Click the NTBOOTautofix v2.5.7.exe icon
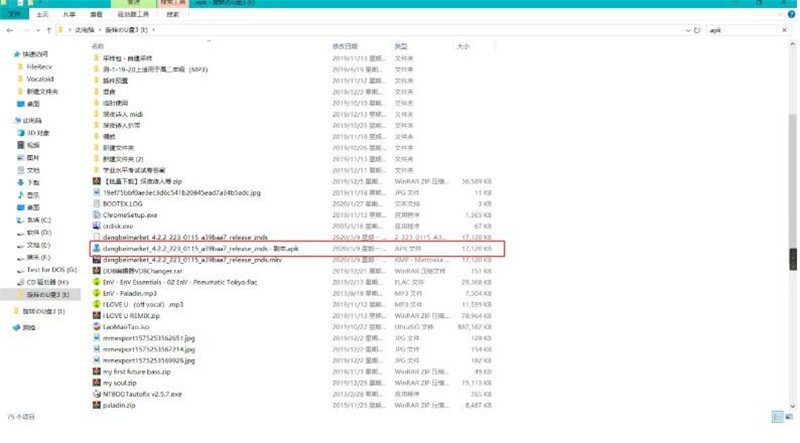This screenshot has width=800, height=443. (x=96, y=394)
